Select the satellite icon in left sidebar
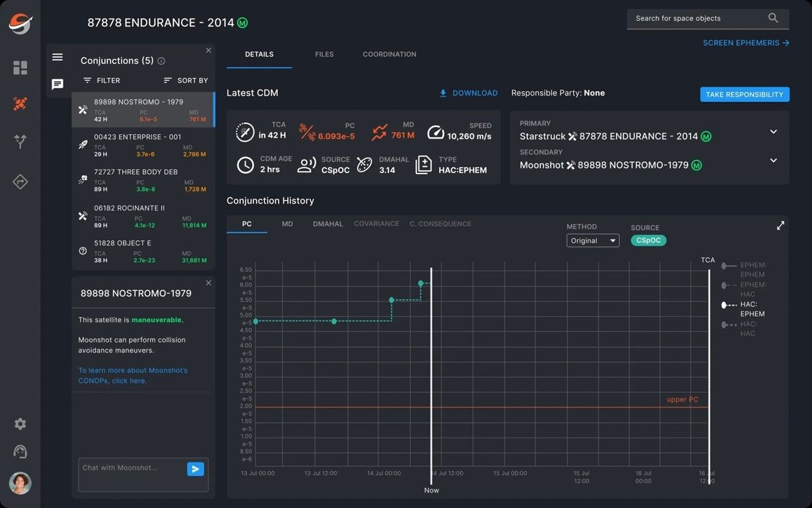This screenshot has height=508, width=812. (x=20, y=104)
